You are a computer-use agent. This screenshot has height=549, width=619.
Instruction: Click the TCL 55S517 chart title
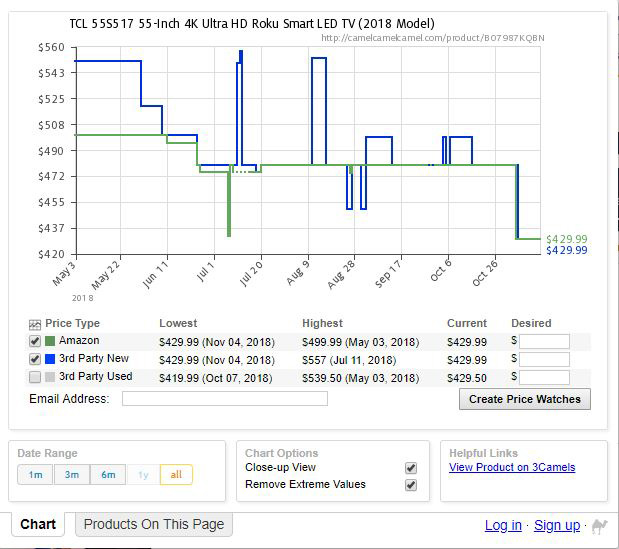(x=252, y=24)
